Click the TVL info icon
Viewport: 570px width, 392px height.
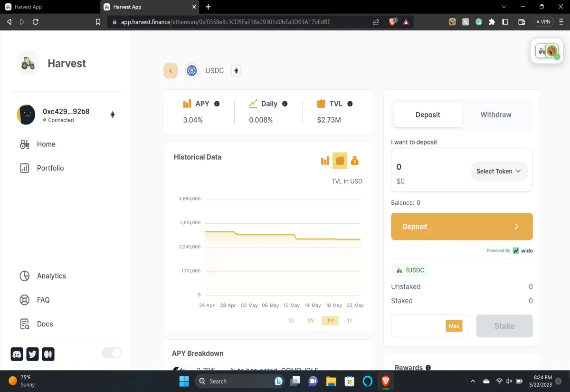(x=350, y=104)
